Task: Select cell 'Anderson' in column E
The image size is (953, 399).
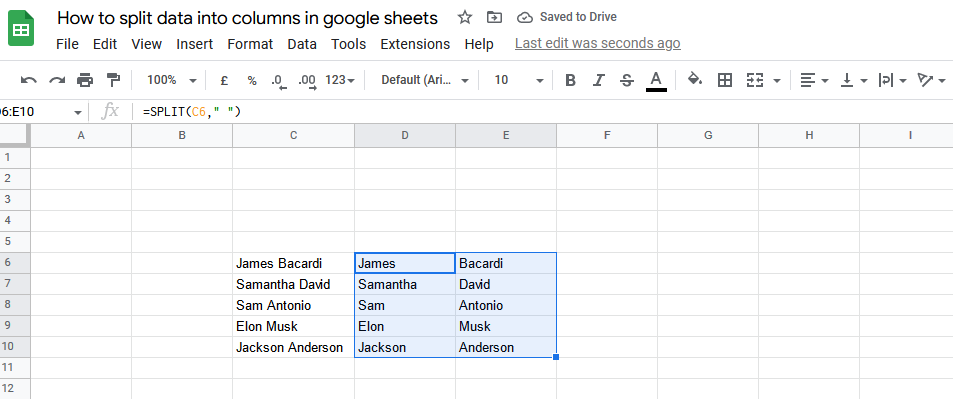Action: point(506,347)
